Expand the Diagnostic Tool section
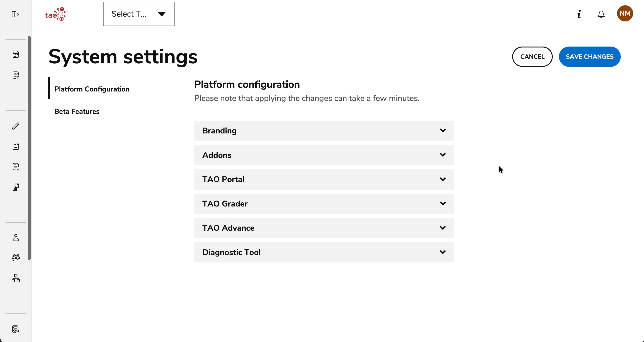 click(324, 252)
